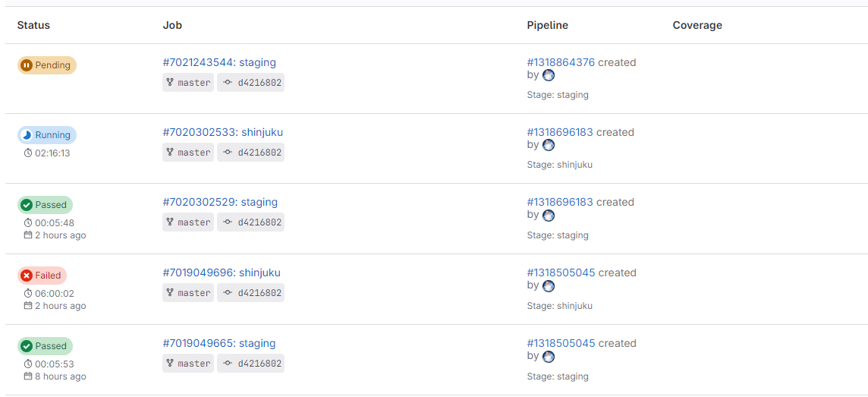Click the Job column header
868x397 pixels.
click(x=172, y=25)
